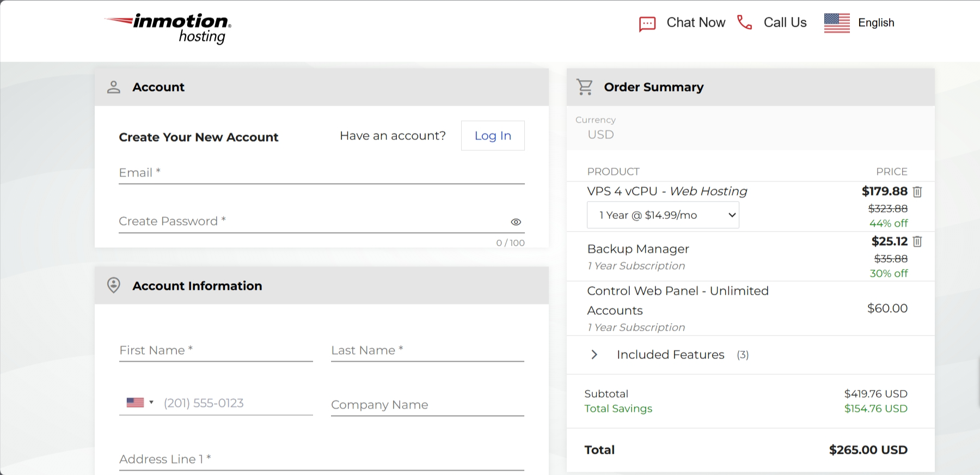
Task: Click the Account Information location pin icon
Action: tap(114, 285)
